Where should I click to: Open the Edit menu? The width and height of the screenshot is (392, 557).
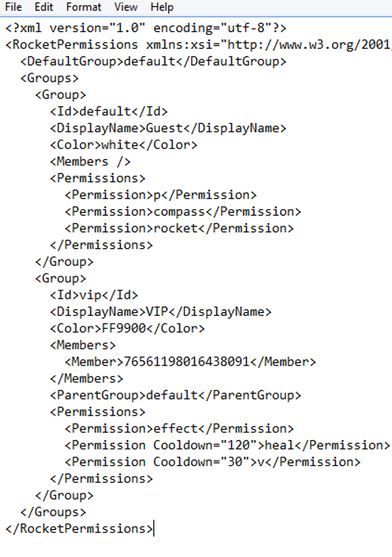point(43,7)
